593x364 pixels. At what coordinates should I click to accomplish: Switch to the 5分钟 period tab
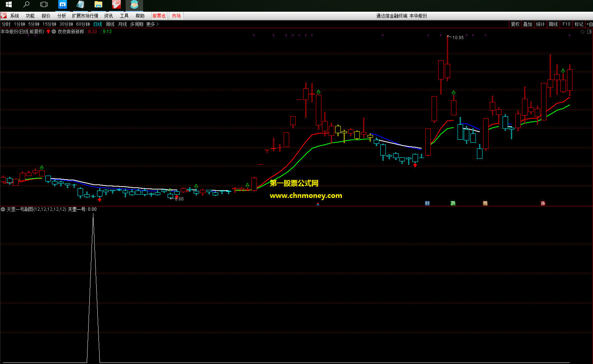click(34, 24)
